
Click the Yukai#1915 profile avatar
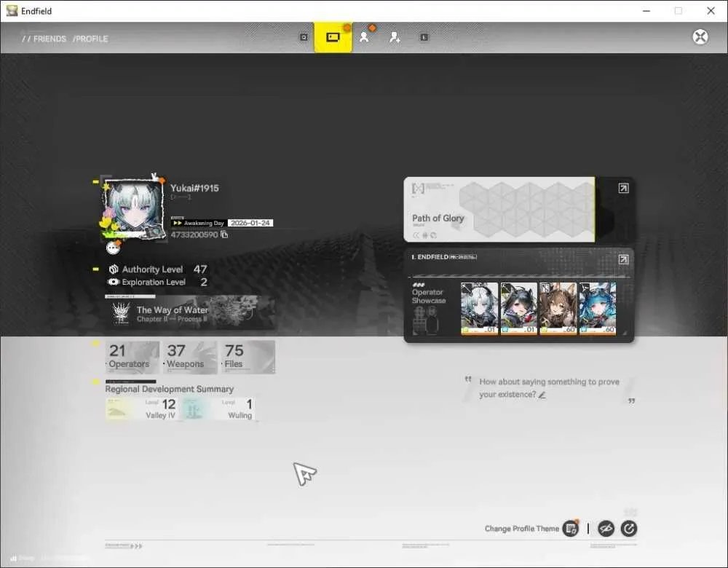(x=134, y=208)
